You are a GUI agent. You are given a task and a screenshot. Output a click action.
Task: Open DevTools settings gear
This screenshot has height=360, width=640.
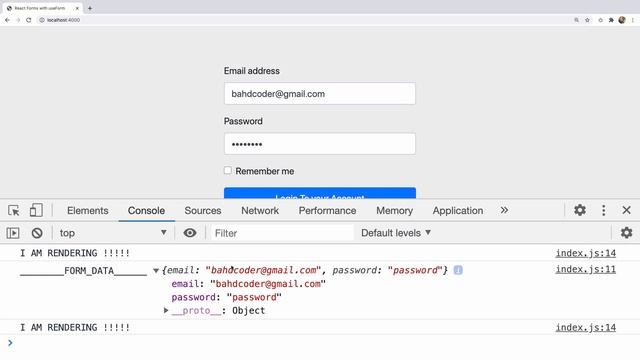coord(580,210)
